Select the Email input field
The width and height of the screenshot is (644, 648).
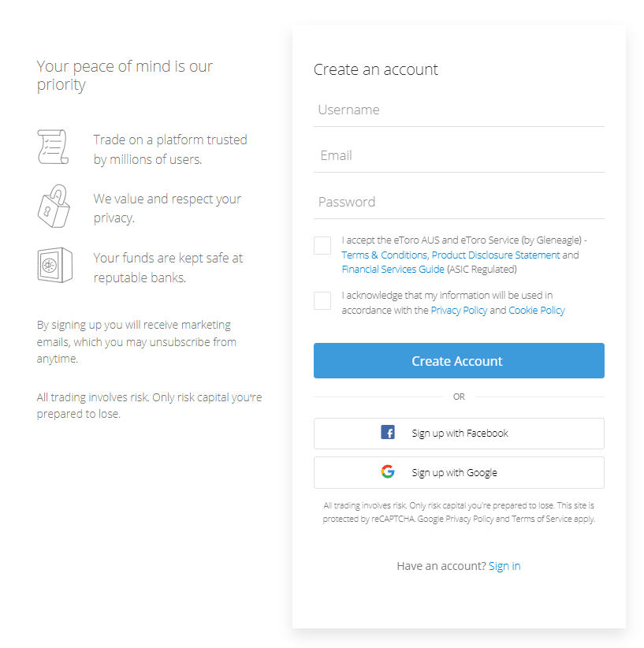click(459, 156)
